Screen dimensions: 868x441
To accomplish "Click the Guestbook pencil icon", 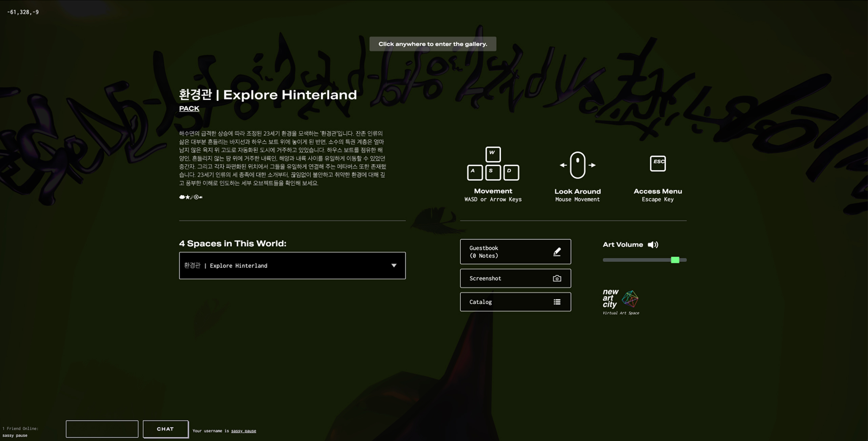I will click(x=557, y=252).
